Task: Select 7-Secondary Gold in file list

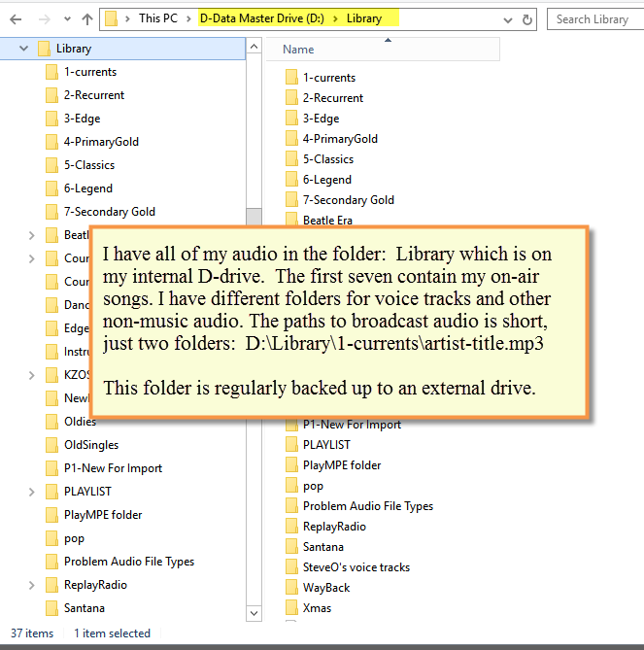Action: [x=348, y=200]
